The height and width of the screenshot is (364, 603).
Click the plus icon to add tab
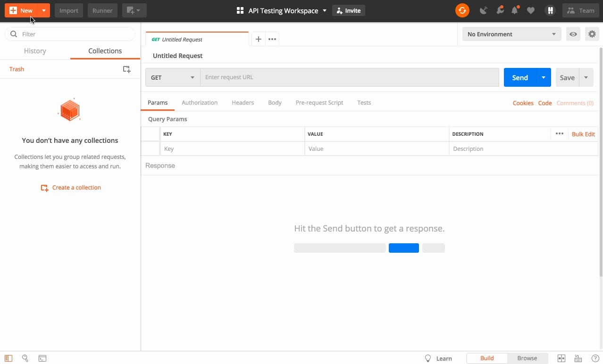(258, 39)
